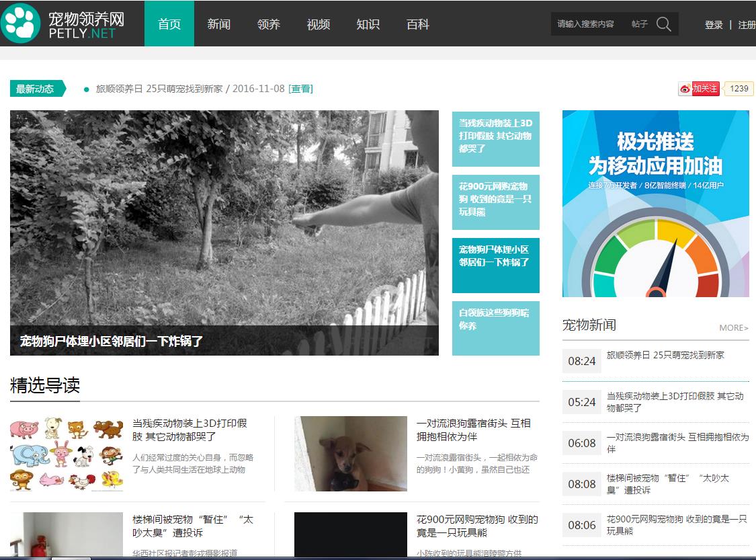Click the 注册 register link
Screen dimensions: 756x560
pyautogui.click(x=747, y=25)
